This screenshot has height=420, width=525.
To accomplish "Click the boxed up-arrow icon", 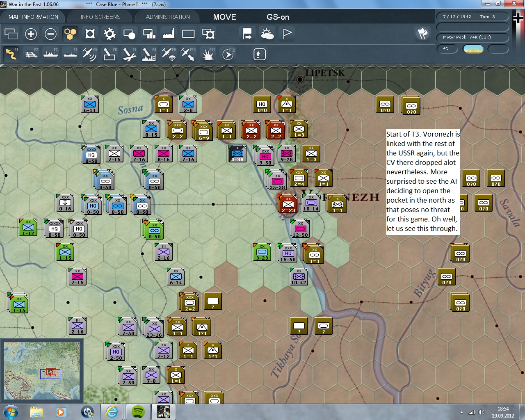I will tap(260, 54).
